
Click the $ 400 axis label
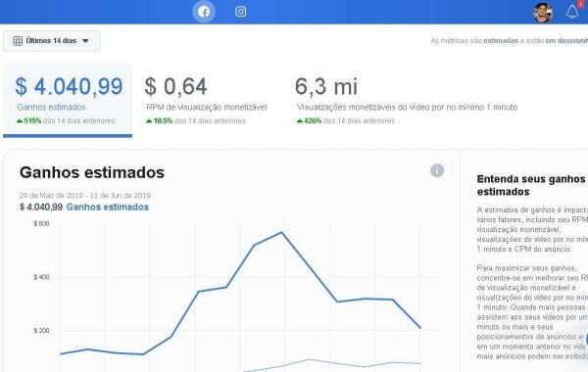tap(41, 277)
